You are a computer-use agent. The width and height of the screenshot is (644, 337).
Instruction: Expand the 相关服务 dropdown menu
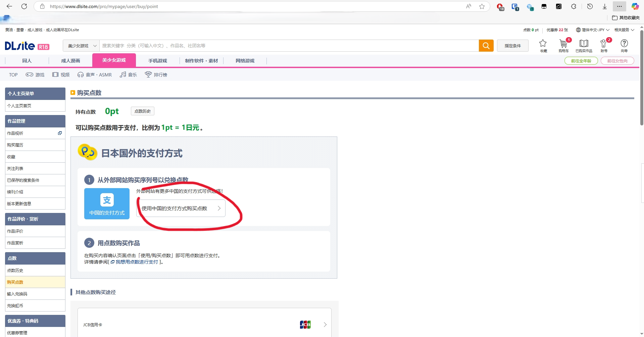624,30
